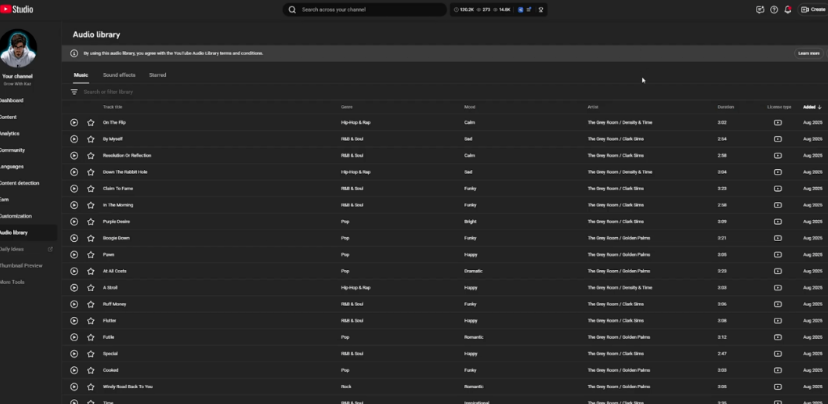Open the help question mark icon

[x=774, y=9]
